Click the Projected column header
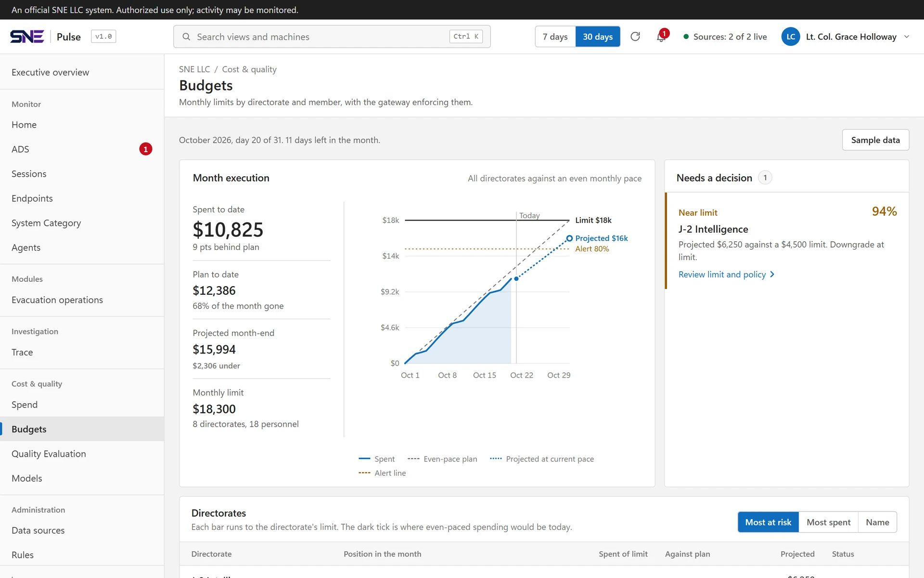Viewport: 924px width, 578px height. click(x=797, y=554)
